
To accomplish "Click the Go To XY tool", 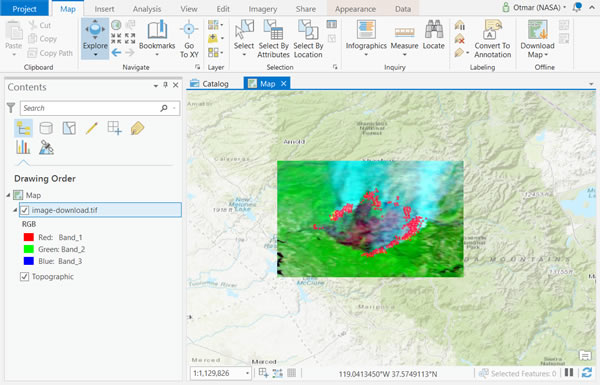I will tap(189, 39).
